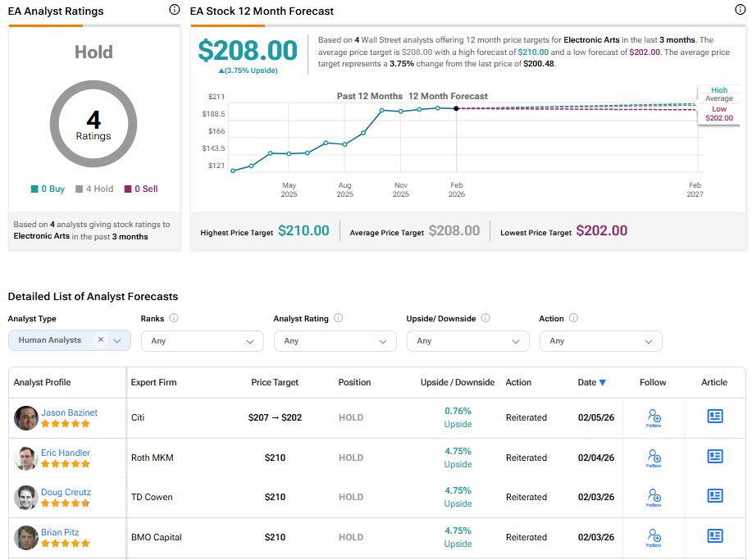Image resolution: width=752 pixels, height=560 pixels.
Task: Expand the Analyst Type dropdown
Action: point(117,340)
